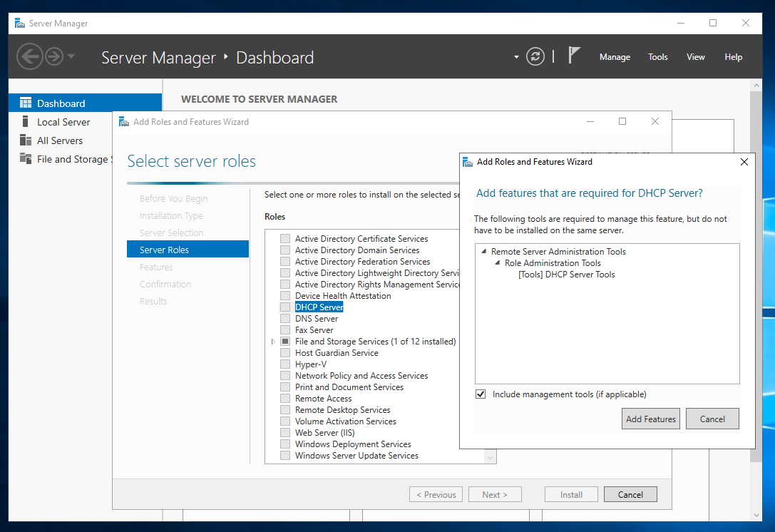This screenshot has width=775, height=532.
Task: Select the Dashboard icon in sidebar
Action: [x=26, y=103]
